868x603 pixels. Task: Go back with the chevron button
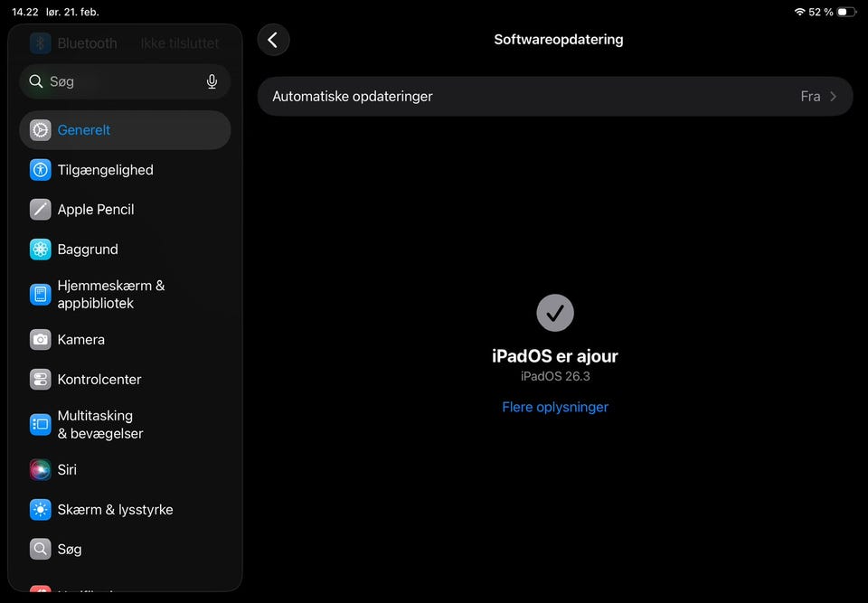point(273,40)
